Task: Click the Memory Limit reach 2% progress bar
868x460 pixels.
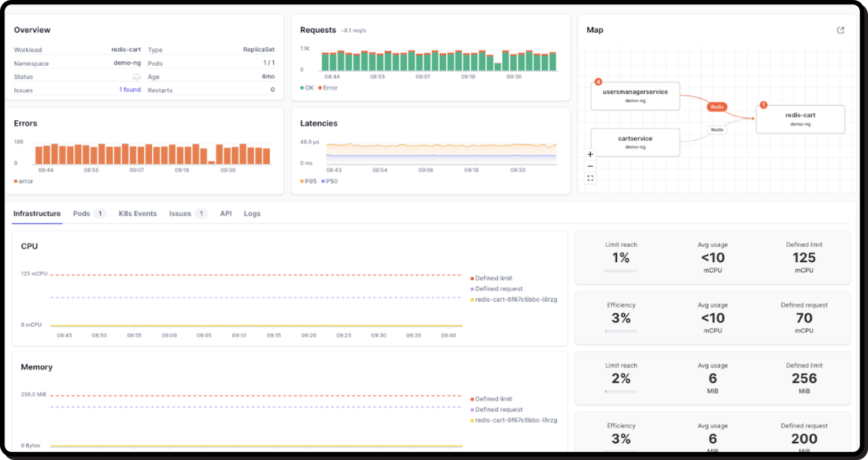Action: tap(621, 392)
